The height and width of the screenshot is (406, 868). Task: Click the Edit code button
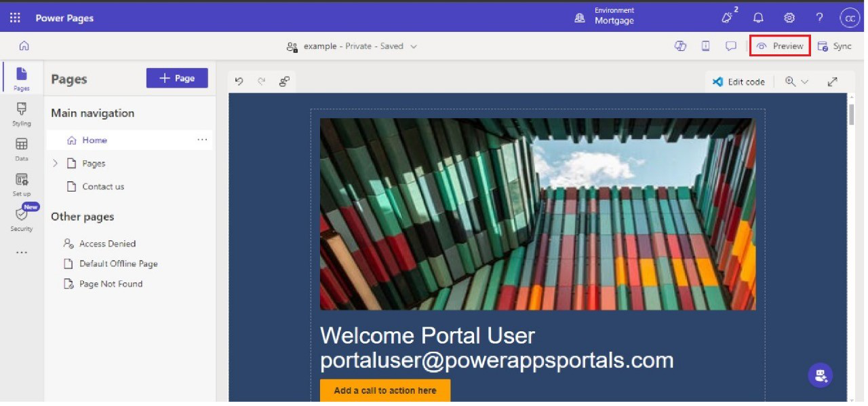738,81
